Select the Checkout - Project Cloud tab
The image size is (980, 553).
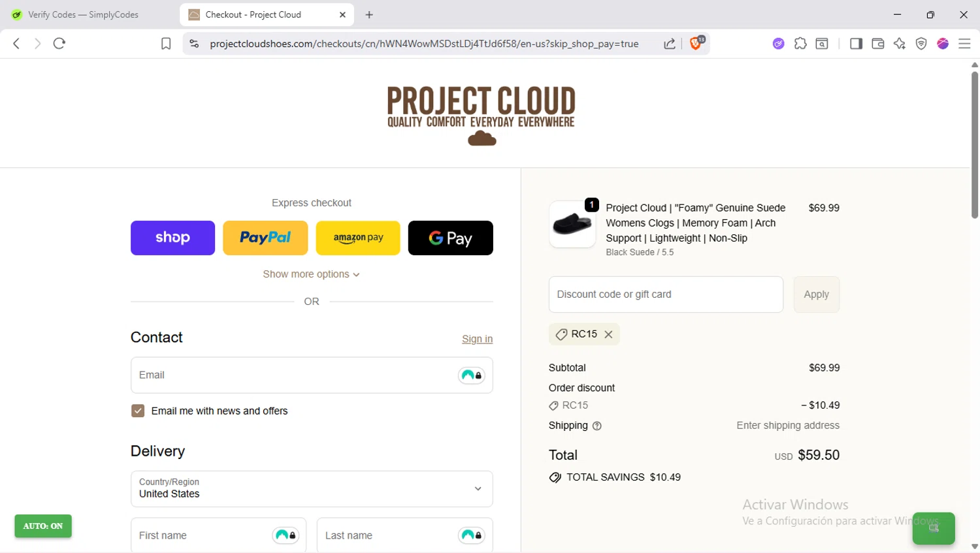267,14
